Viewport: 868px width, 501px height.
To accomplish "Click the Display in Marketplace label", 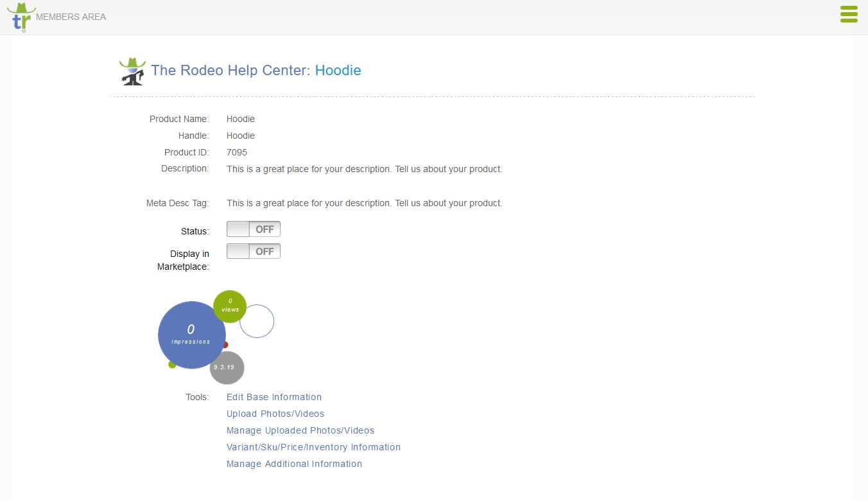I will click(x=184, y=260).
